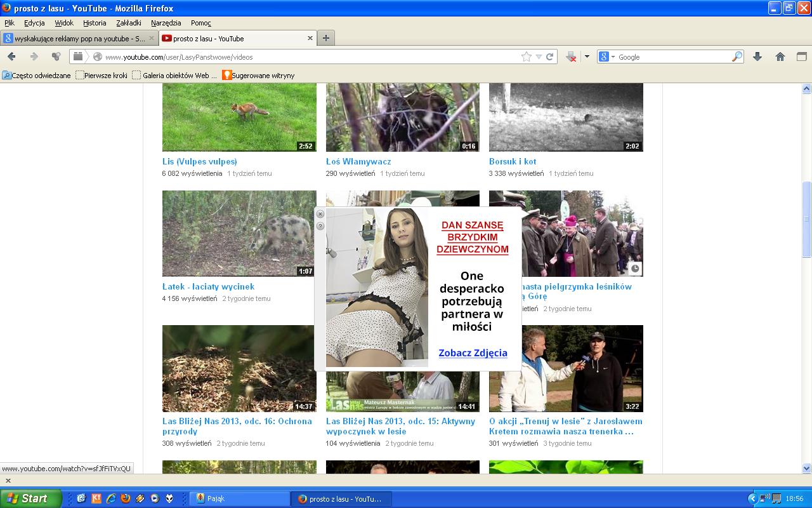This screenshot has height=508, width=812.
Task: Click 'Zobacz Zdjęcia' link in the ad
Action: (x=473, y=353)
